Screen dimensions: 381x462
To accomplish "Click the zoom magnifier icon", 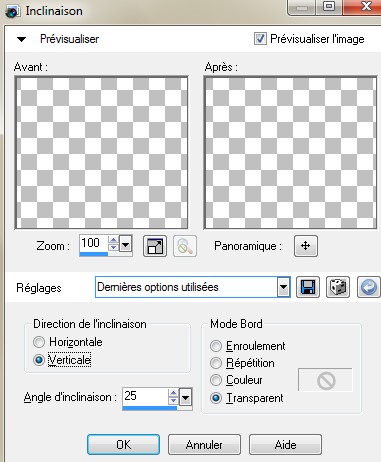I will [185, 246].
